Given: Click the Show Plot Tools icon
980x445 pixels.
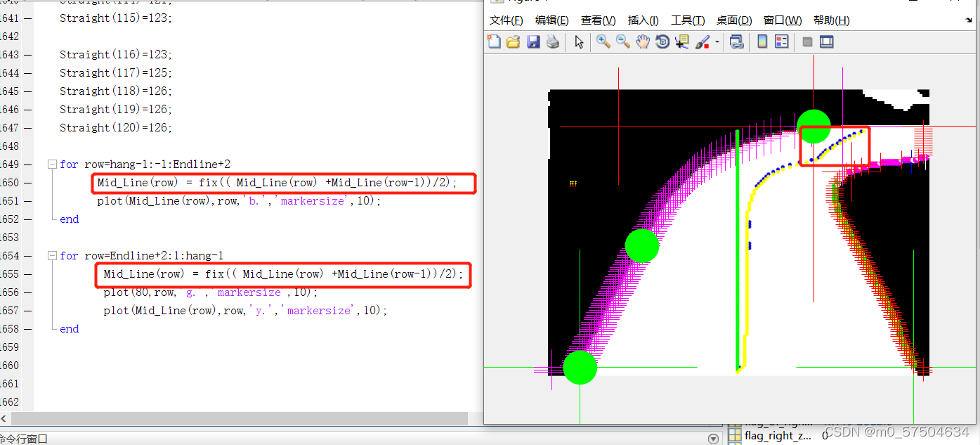Looking at the screenshot, I should pyautogui.click(x=827, y=42).
